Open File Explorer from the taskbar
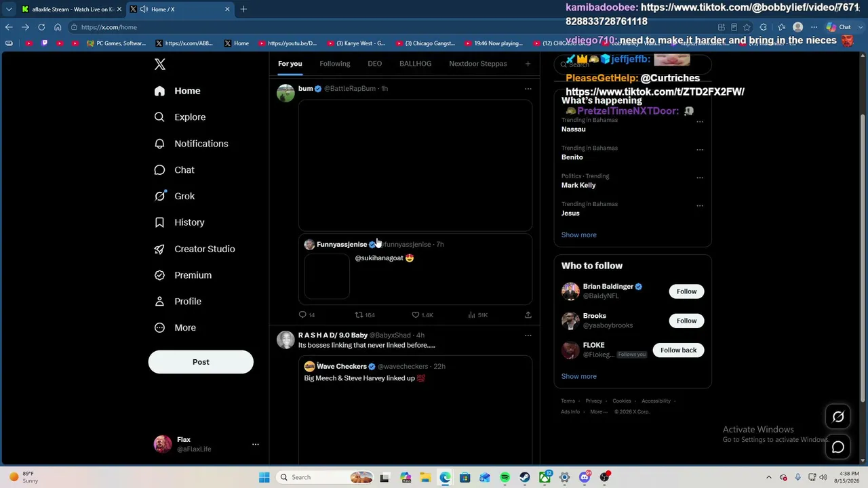The width and height of the screenshot is (868, 488). point(425,477)
